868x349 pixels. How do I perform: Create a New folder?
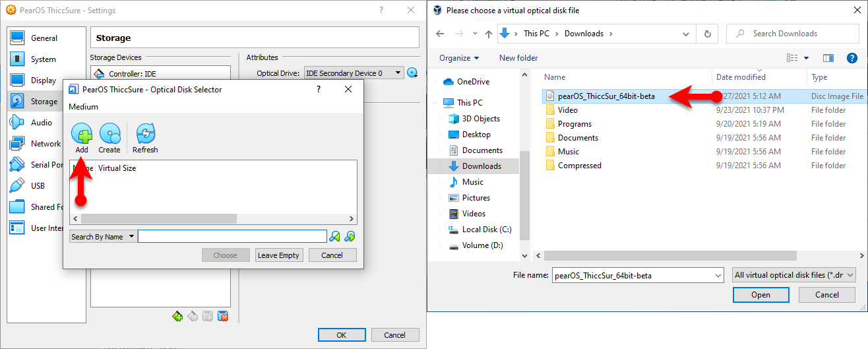click(x=518, y=58)
